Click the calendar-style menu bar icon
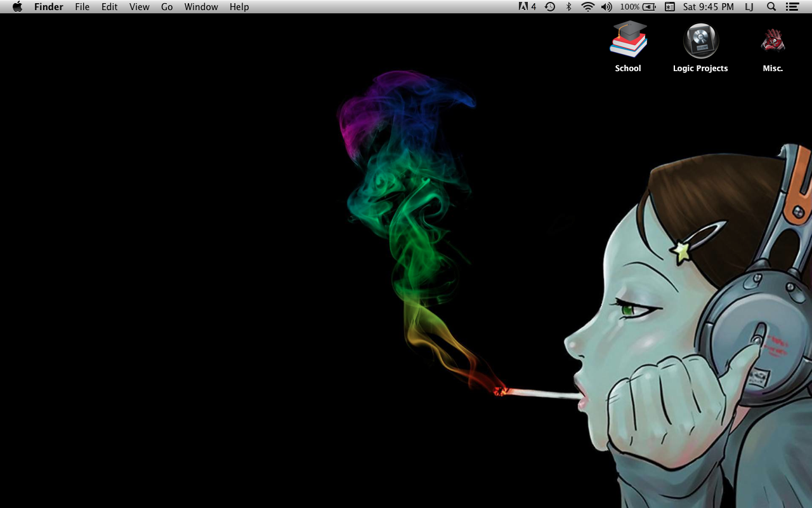The height and width of the screenshot is (508, 812). pos(670,7)
